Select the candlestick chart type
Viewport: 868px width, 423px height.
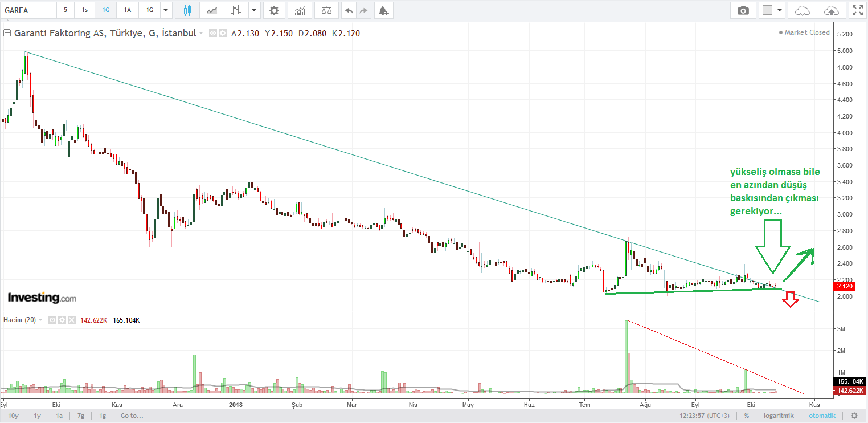point(188,10)
